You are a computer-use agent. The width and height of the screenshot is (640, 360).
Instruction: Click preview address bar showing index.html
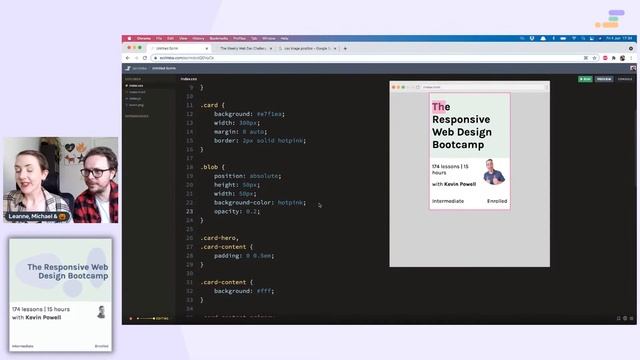click(x=484, y=87)
